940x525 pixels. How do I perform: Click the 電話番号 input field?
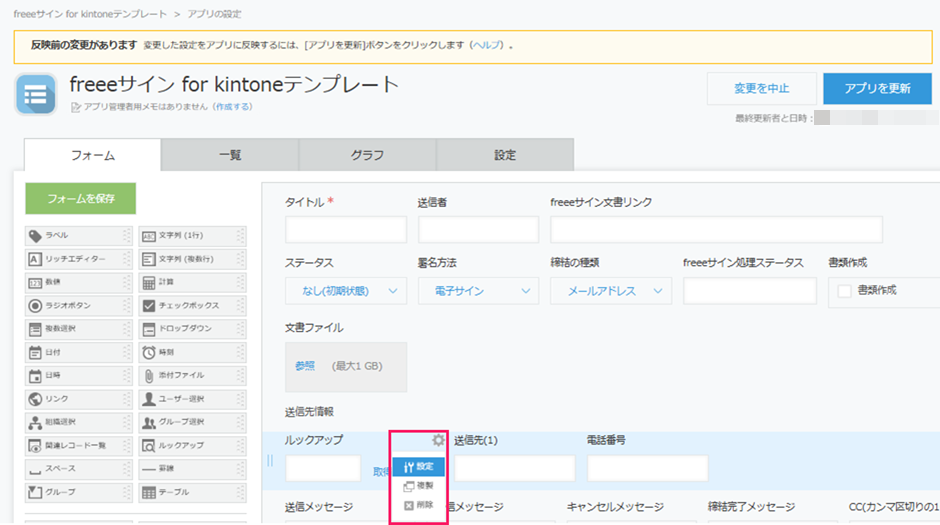(647, 468)
